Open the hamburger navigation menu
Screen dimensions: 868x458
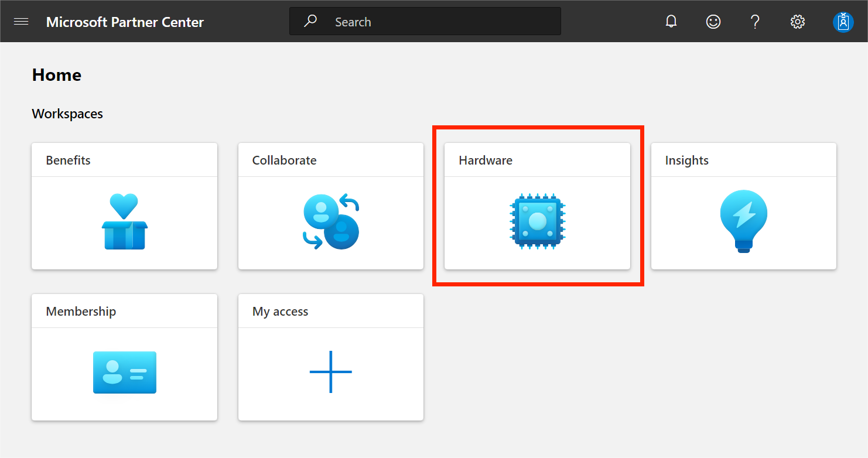[21, 22]
